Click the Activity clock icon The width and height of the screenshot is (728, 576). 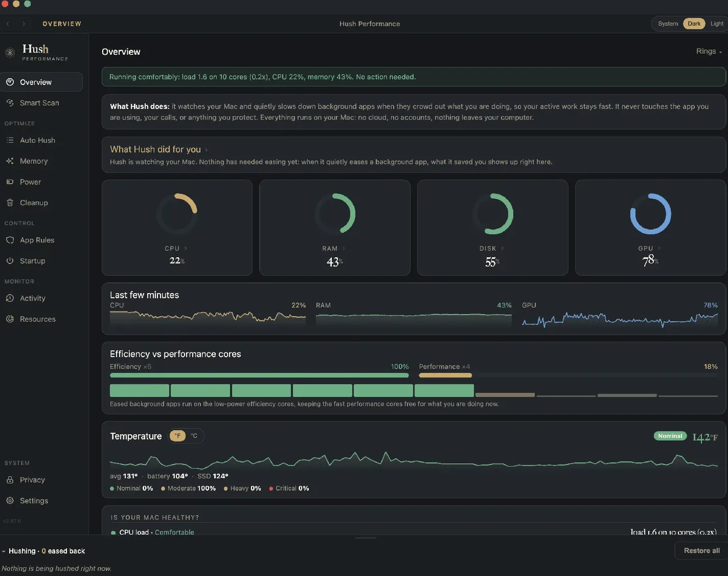click(10, 298)
